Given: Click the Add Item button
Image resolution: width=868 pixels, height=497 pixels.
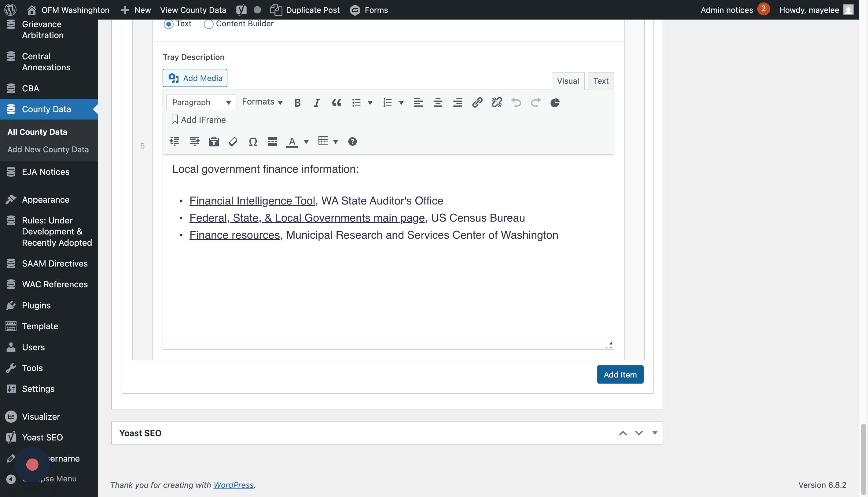Looking at the screenshot, I should tap(620, 374).
